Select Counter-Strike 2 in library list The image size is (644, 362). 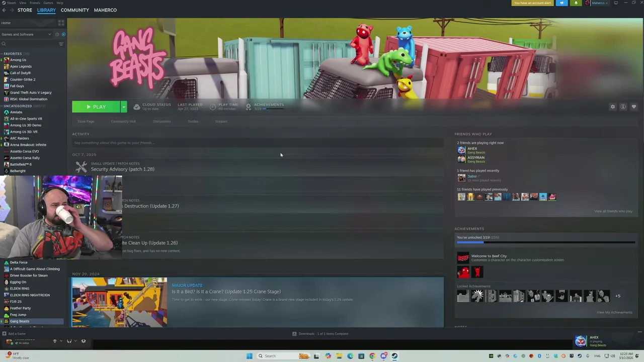[x=23, y=79]
